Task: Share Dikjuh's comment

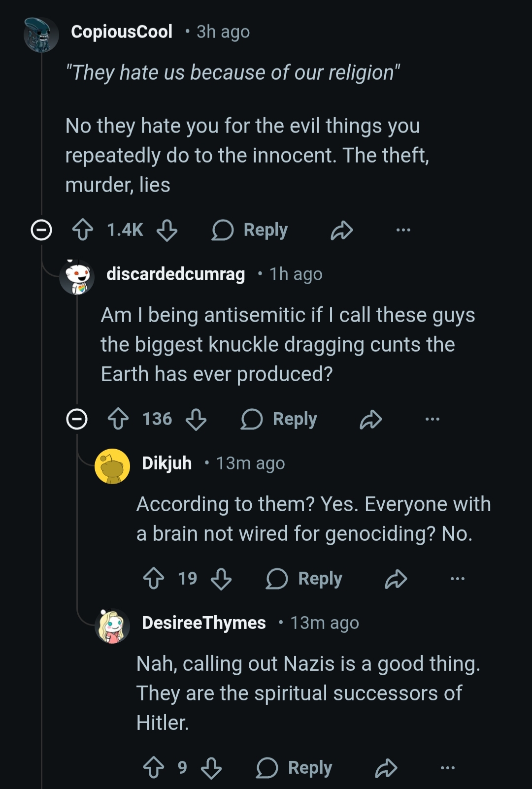Action: (396, 578)
